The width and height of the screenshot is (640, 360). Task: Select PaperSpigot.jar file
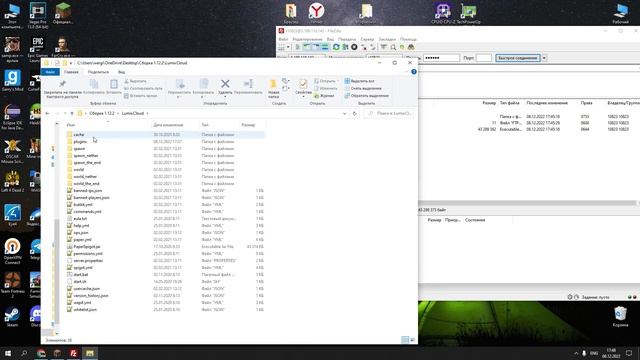pos(87,247)
